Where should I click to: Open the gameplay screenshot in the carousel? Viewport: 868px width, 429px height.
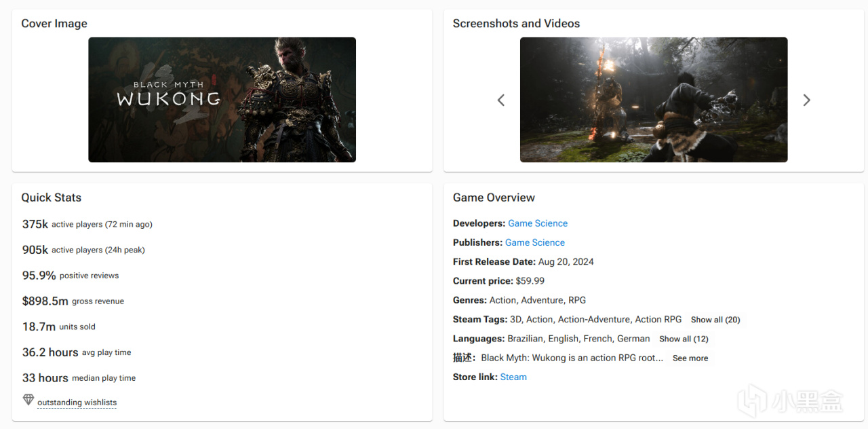coord(654,100)
